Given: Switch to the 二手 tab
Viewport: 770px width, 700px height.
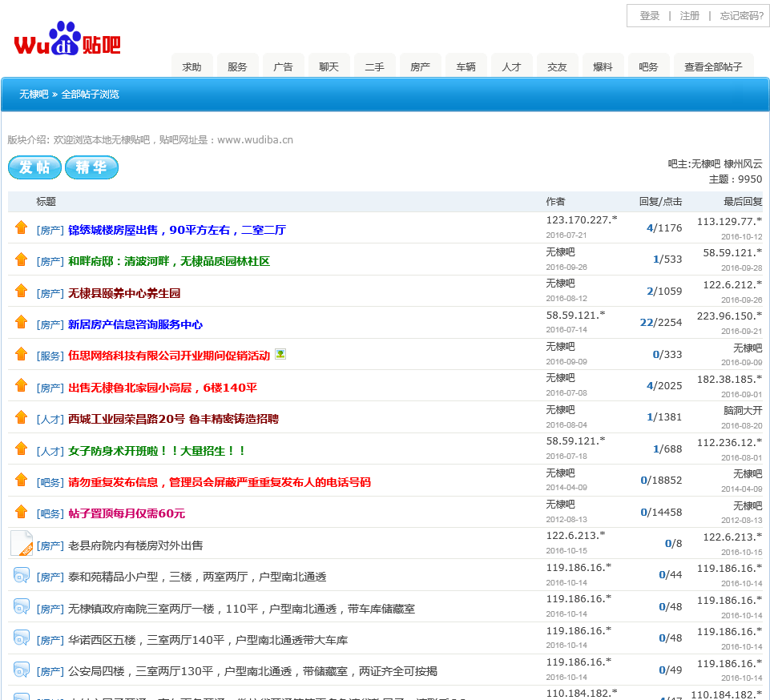Looking at the screenshot, I should click(x=375, y=67).
